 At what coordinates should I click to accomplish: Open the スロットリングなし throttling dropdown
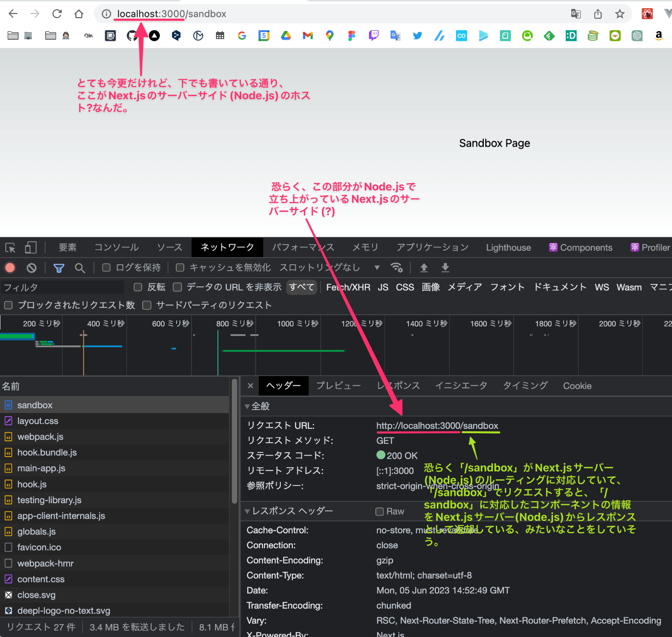tap(329, 268)
